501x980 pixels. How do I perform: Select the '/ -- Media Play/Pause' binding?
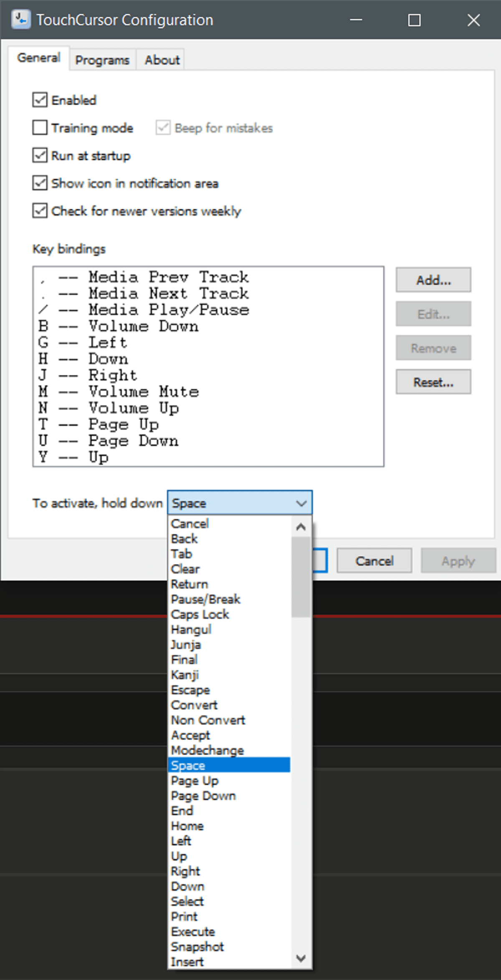[208, 309]
